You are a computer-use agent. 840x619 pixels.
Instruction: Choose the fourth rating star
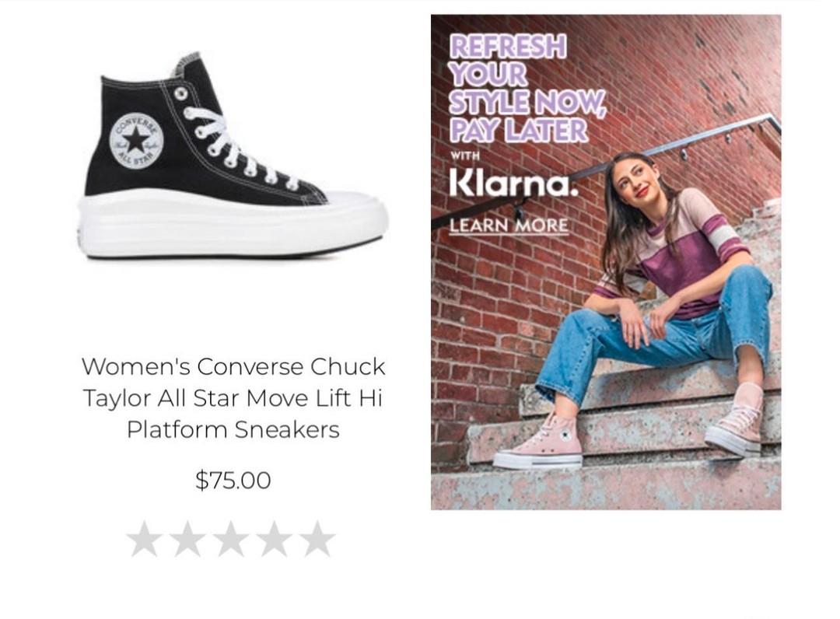[x=275, y=539]
